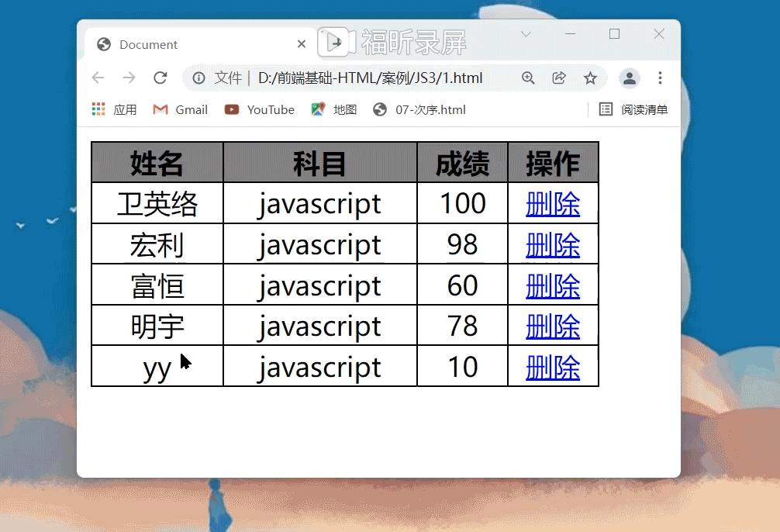Expand the tab search chevron
The image size is (780, 532).
(526, 34)
